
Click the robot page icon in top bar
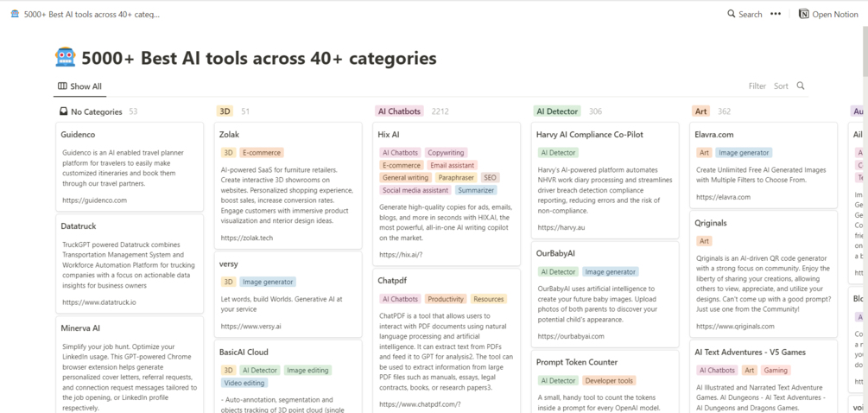tap(15, 15)
